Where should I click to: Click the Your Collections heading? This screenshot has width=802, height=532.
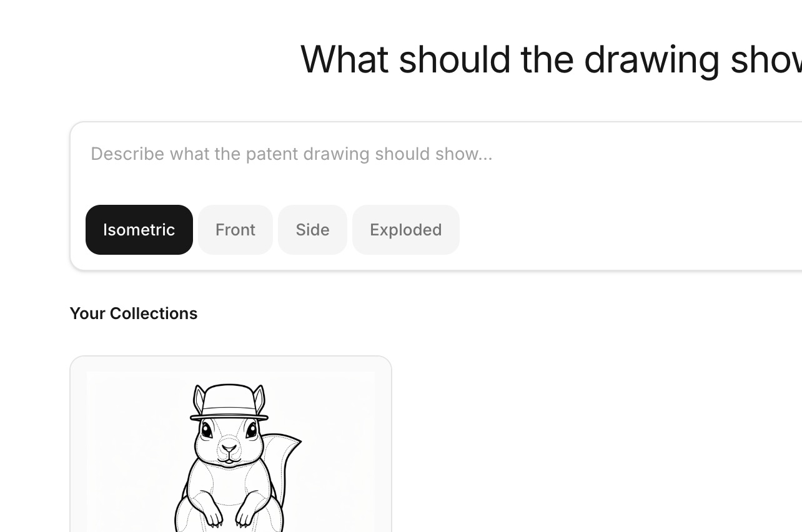133,313
